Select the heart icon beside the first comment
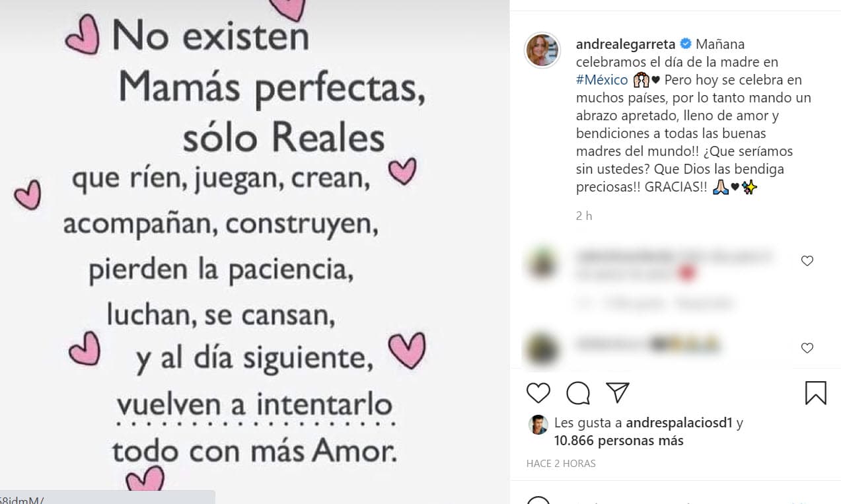This screenshot has height=504, width=841. [x=807, y=261]
